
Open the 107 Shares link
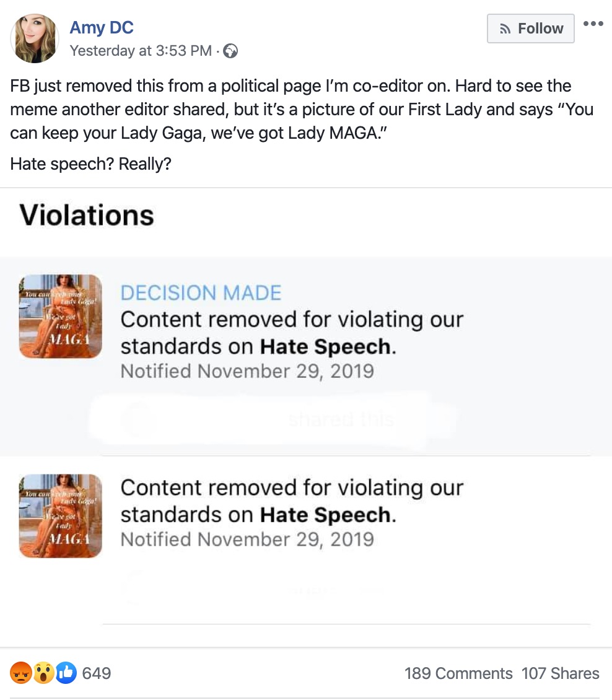pos(560,673)
